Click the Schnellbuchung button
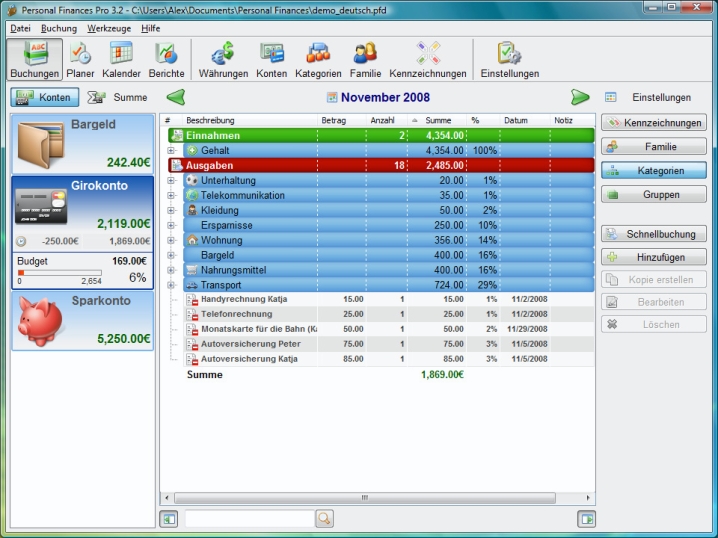The image size is (718, 538). [x=653, y=233]
